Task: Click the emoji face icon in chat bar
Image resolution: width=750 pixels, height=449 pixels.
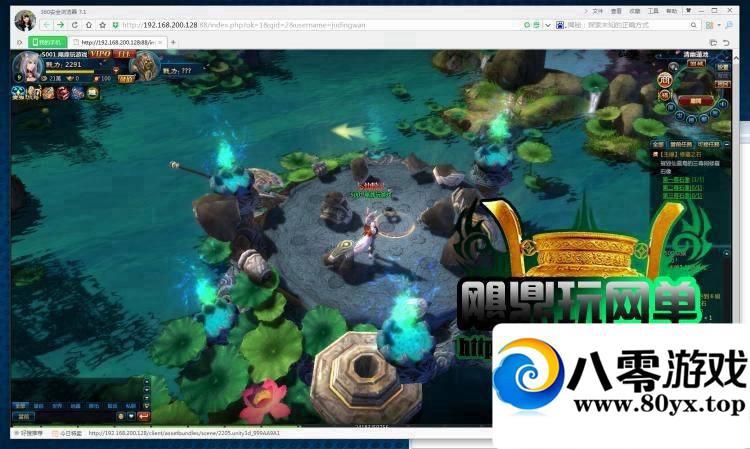Action: 121,416
